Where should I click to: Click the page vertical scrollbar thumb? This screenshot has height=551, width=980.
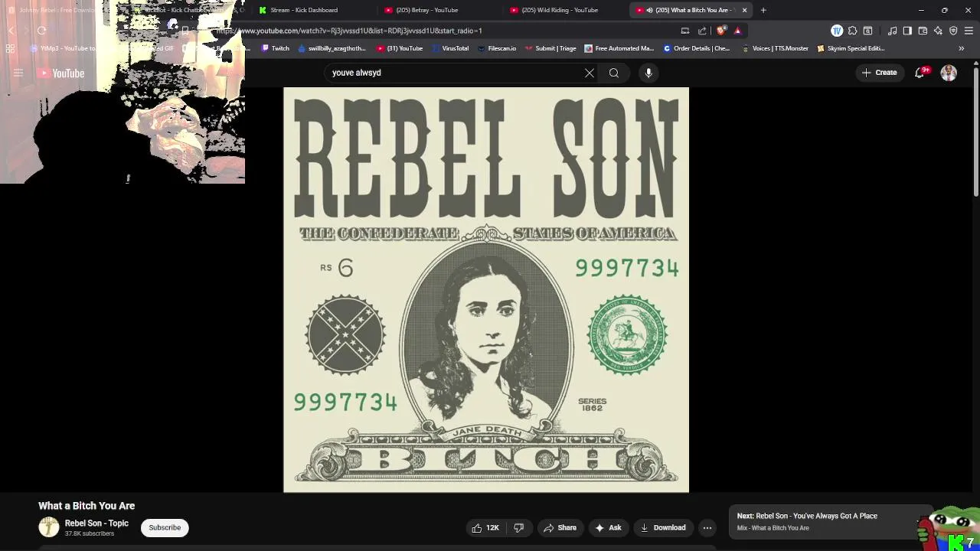pyautogui.click(x=976, y=134)
